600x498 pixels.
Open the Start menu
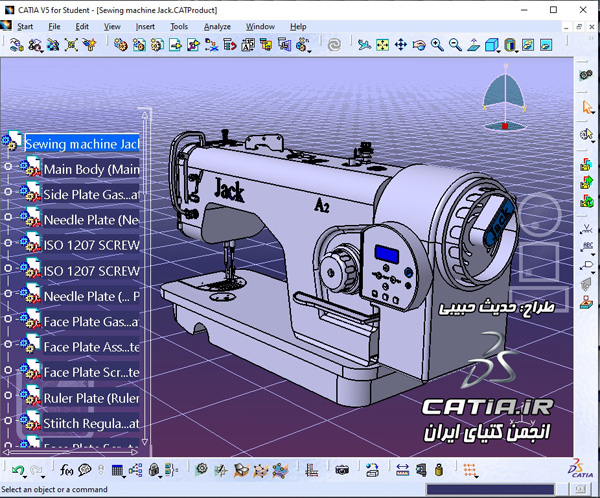click(x=25, y=26)
